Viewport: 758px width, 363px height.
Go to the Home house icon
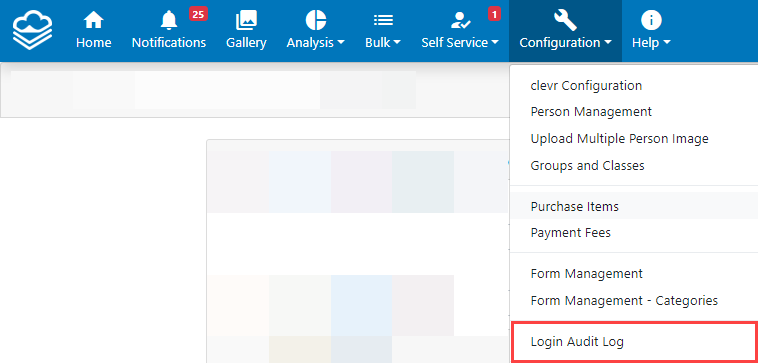pyautogui.click(x=93, y=20)
